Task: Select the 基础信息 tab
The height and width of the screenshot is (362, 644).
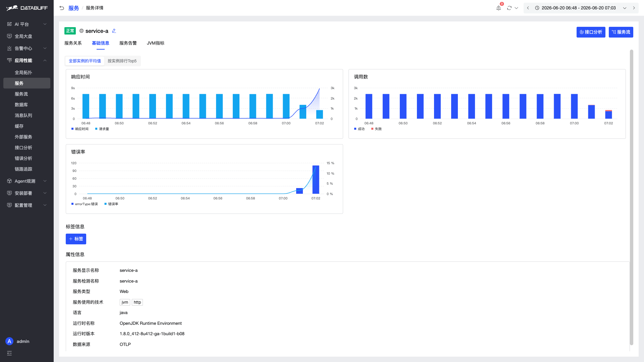Action: click(101, 43)
